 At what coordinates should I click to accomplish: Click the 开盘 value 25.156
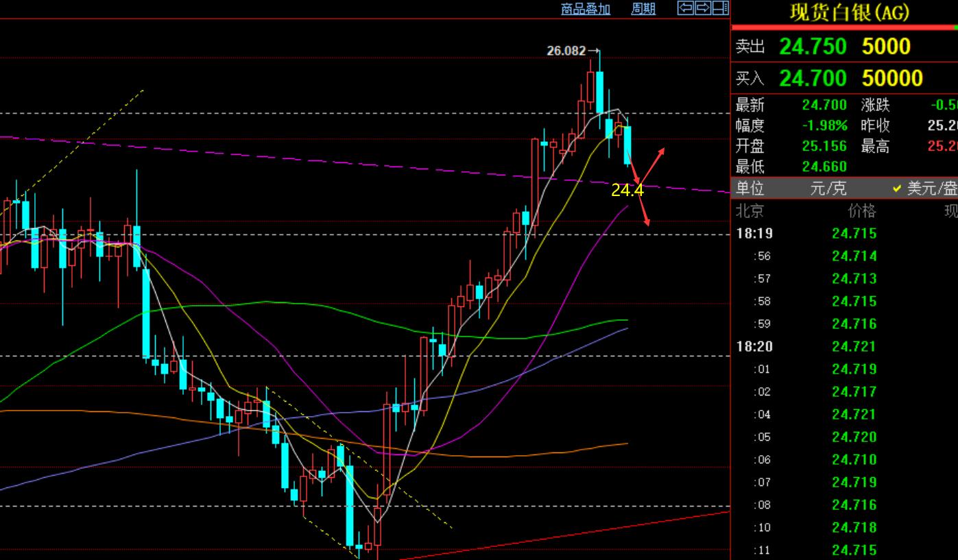tap(824, 146)
